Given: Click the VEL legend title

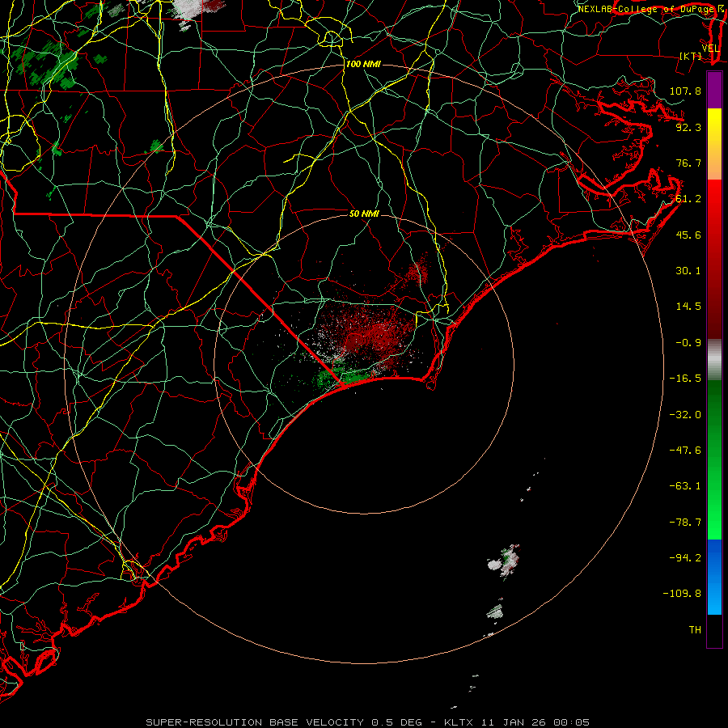Looking at the screenshot, I should 710,49.
